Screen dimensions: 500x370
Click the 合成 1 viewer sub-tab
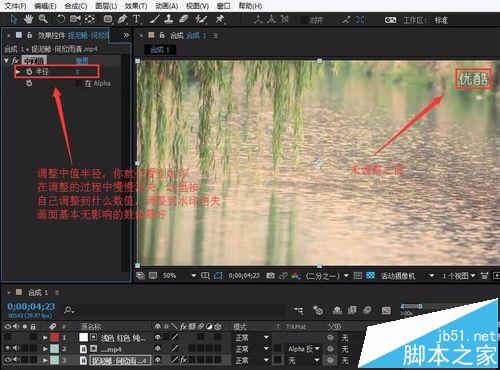pyautogui.click(x=160, y=50)
